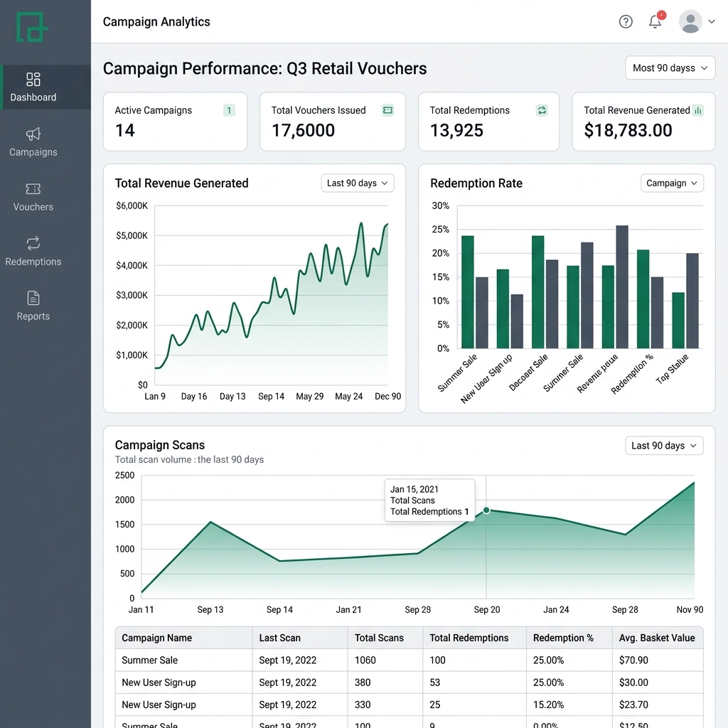Click the 13,925 Total Redemptions value

pos(456,131)
